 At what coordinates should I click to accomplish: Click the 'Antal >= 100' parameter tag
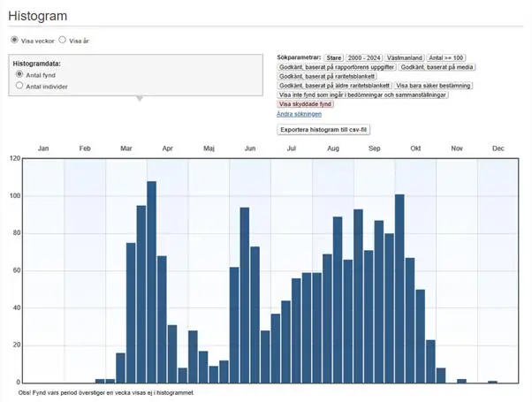(447, 57)
